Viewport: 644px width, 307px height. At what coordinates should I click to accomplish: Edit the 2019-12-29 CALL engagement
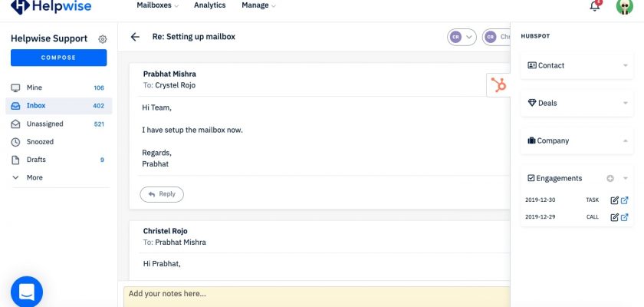click(x=614, y=217)
